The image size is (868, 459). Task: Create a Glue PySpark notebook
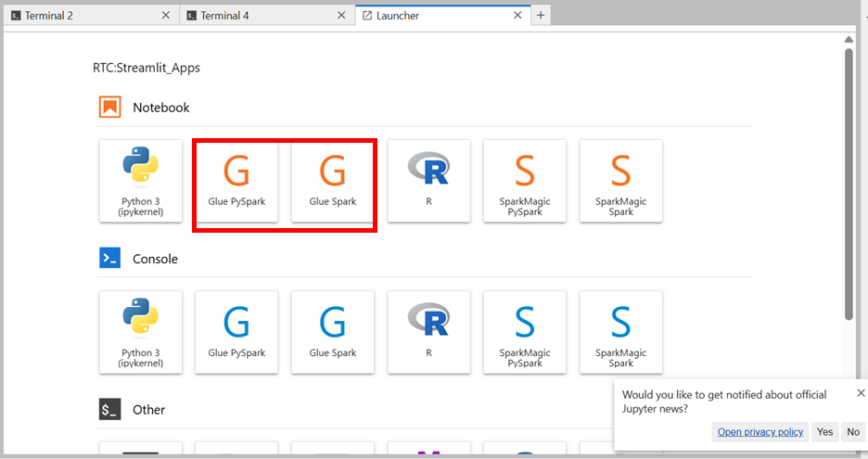point(236,181)
